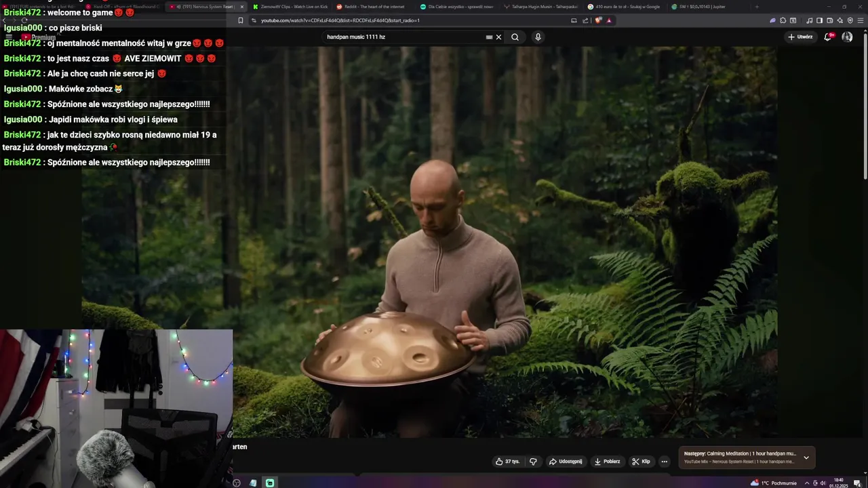
Task: Open the browser extensions puzzle icon
Action: click(x=783, y=20)
